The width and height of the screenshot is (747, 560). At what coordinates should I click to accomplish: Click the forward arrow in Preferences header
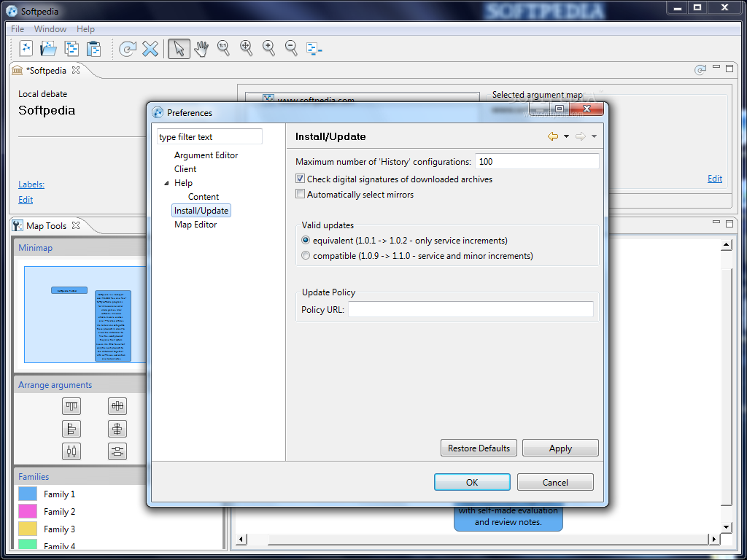(580, 136)
